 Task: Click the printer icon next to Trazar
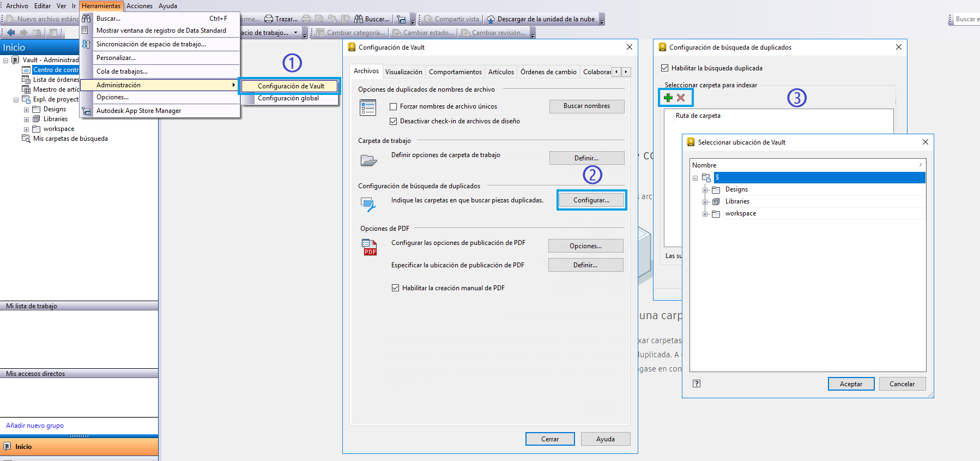click(x=269, y=19)
